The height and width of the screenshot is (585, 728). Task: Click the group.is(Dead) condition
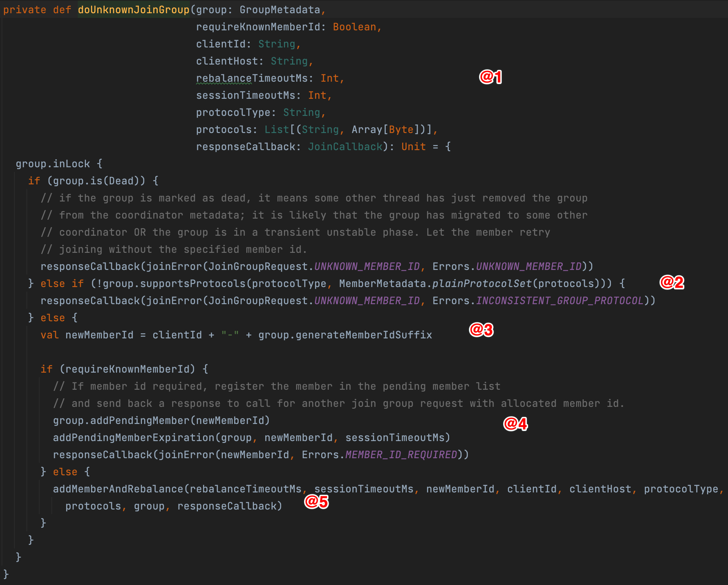coord(96,181)
